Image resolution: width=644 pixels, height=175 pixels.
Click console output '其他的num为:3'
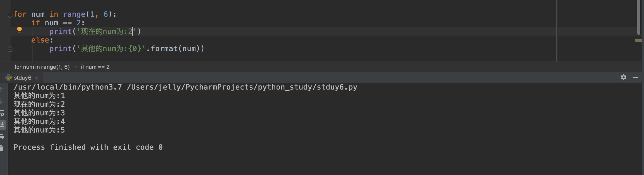(x=39, y=113)
